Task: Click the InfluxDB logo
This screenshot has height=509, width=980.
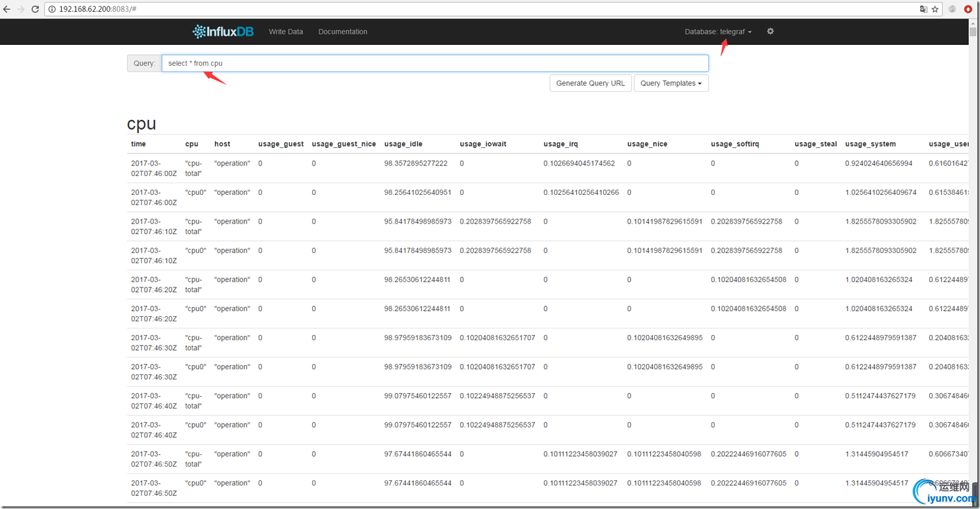Action: tap(223, 31)
